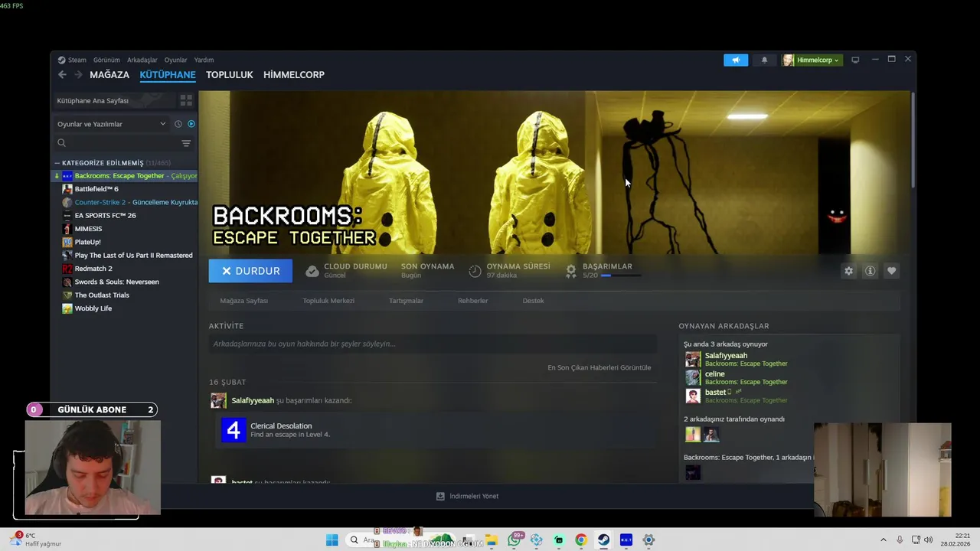Open advanced library filter options
The height and width of the screenshot is (551, 980).
pyautogui.click(x=186, y=143)
